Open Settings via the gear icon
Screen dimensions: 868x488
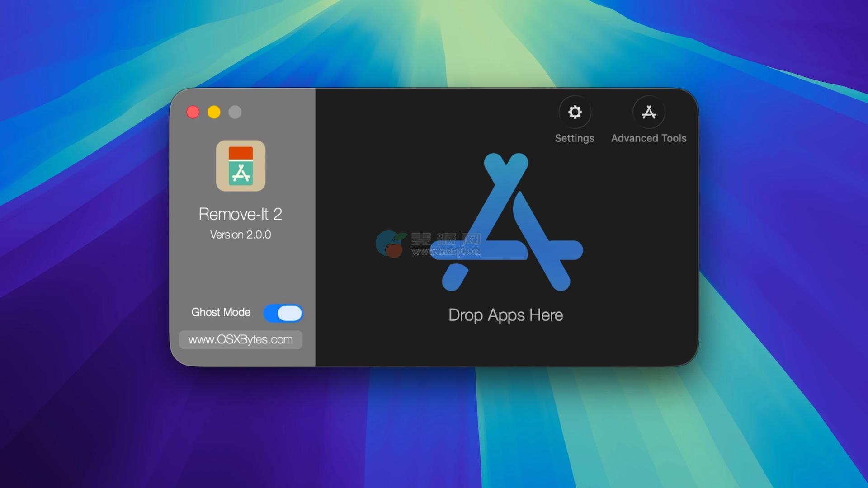(575, 112)
